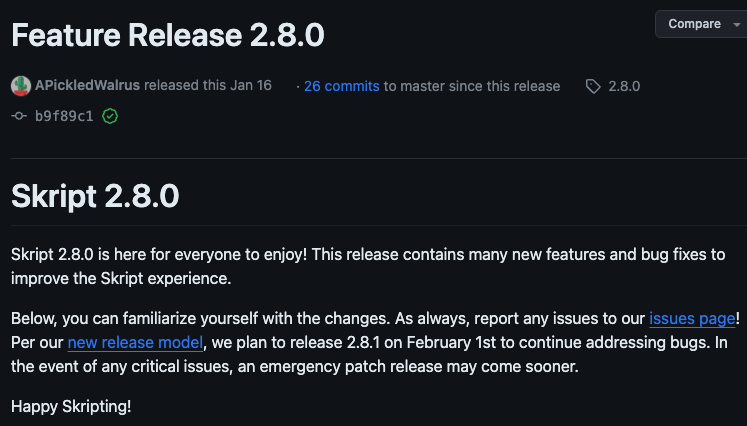This screenshot has width=747, height=426.
Task: Click the 'to master since this release' text
Action: (472, 86)
